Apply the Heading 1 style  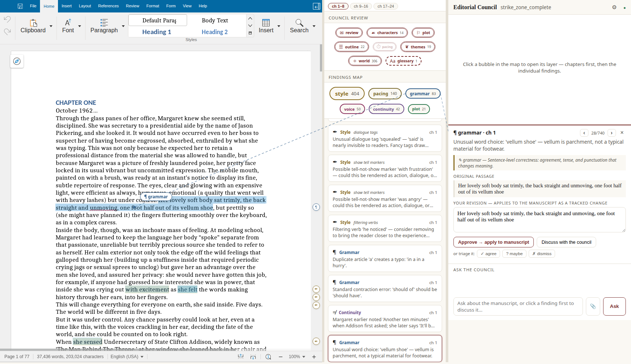point(157,32)
